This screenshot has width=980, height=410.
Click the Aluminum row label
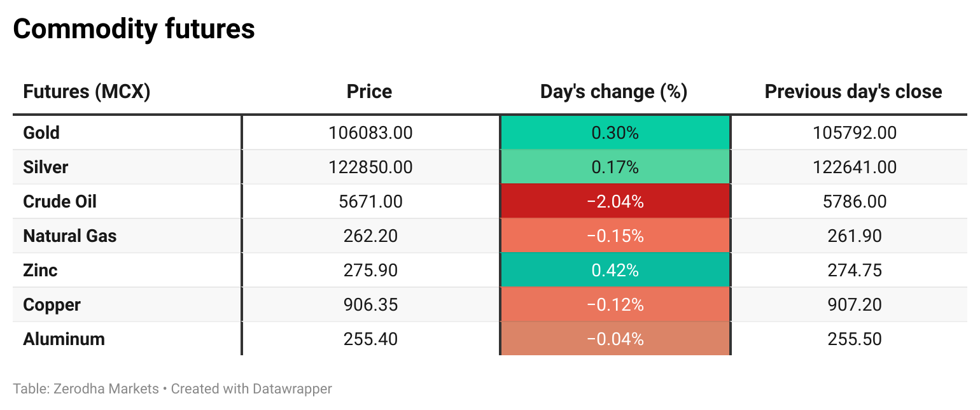click(64, 339)
